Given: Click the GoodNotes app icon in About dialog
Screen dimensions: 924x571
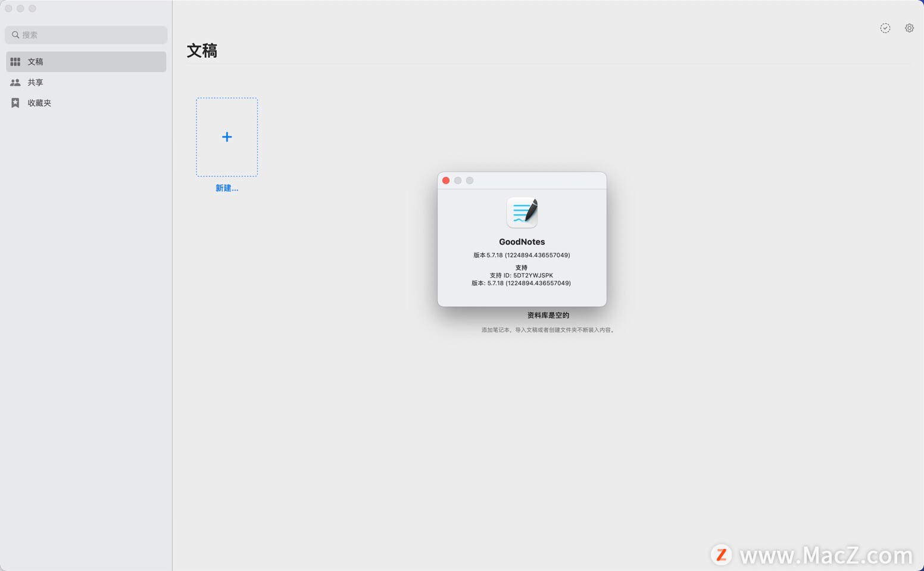Looking at the screenshot, I should coord(522,213).
